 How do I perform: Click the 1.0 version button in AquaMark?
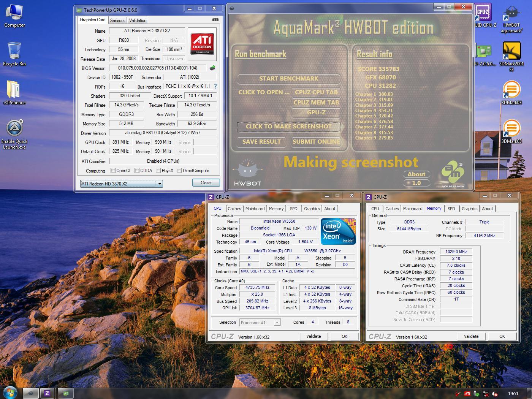pyautogui.click(x=416, y=183)
